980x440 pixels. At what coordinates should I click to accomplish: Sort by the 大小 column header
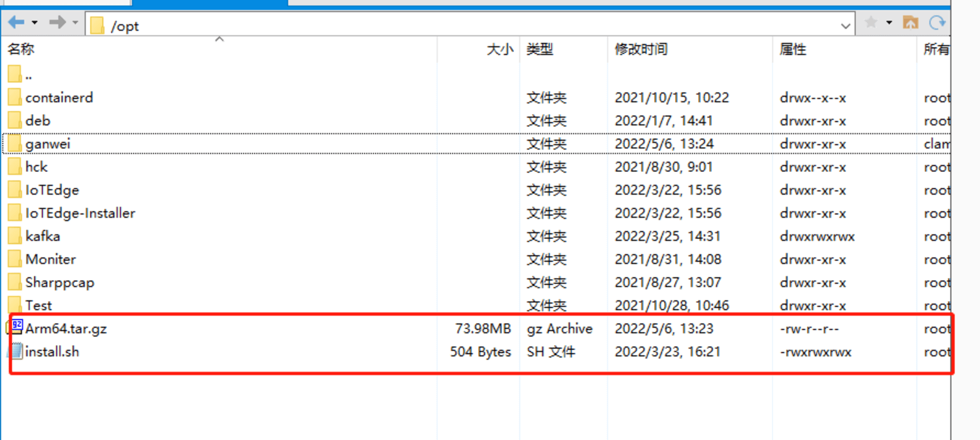pos(500,49)
